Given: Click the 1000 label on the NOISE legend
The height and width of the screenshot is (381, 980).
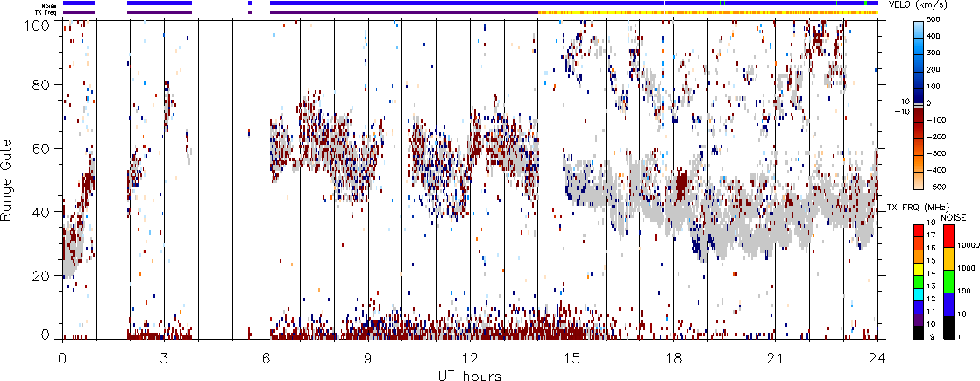Looking at the screenshot, I should pyautogui.click(x=966, y=268).
